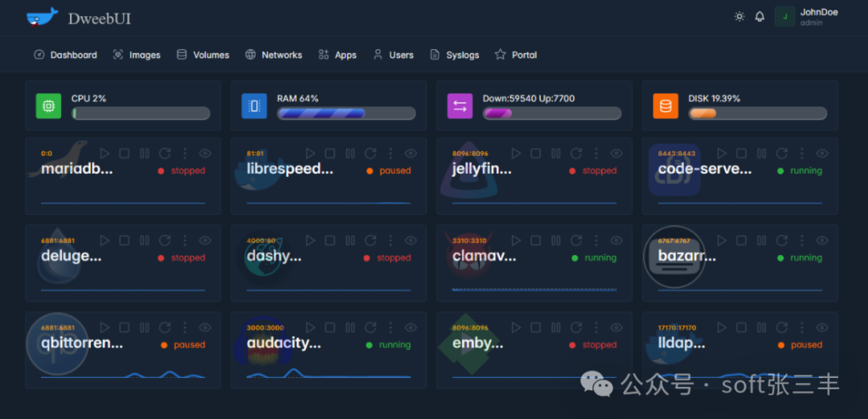Screen dimensions: 868x419
Task: Restart the audacity container
Action: click(x=371, y=327)
